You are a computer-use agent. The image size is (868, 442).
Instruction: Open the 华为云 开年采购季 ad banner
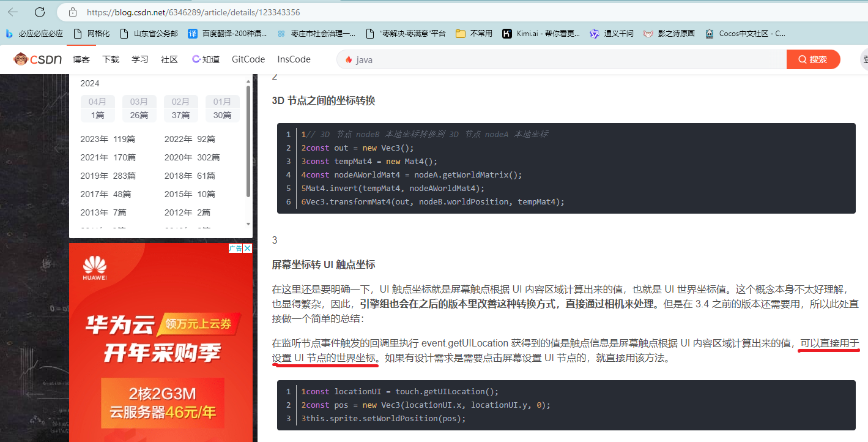pyautogui.click(x=161, y=342)
